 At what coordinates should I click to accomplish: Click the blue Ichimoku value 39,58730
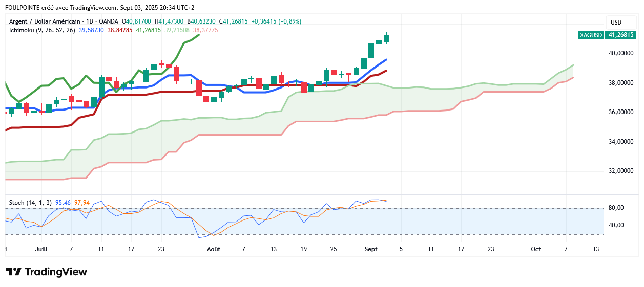91,30
